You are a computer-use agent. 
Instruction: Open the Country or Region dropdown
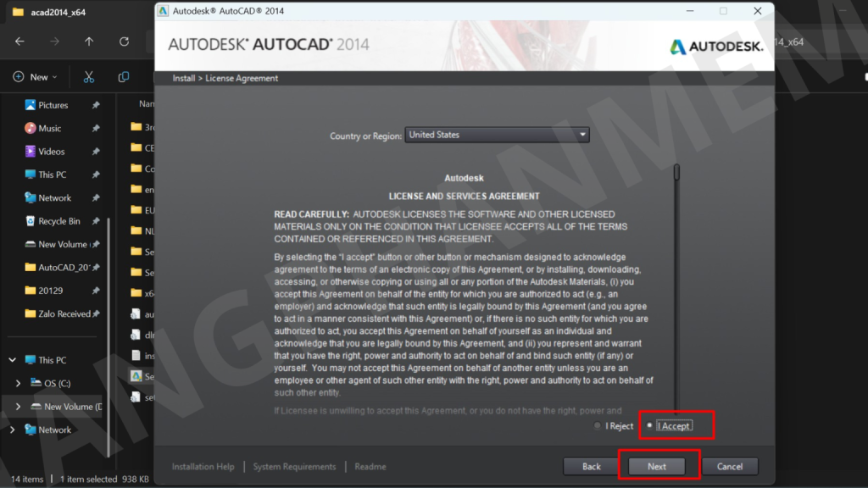click(497, 135)
